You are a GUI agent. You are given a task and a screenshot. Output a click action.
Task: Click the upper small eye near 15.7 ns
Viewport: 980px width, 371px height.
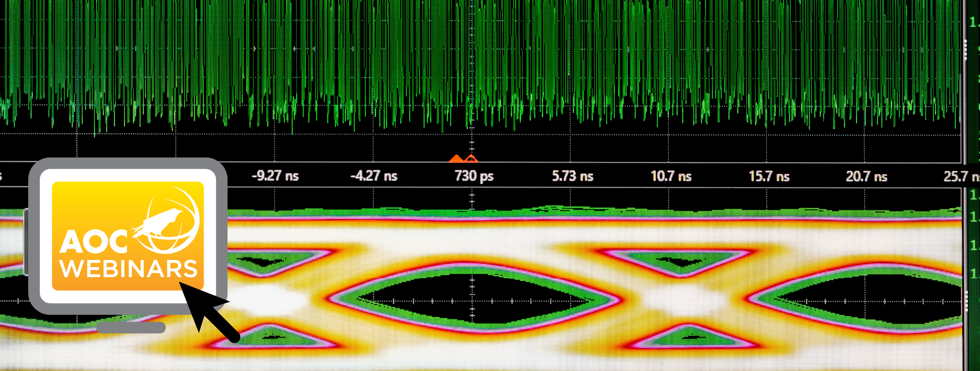pyautogui.click(x=679, y=260)
